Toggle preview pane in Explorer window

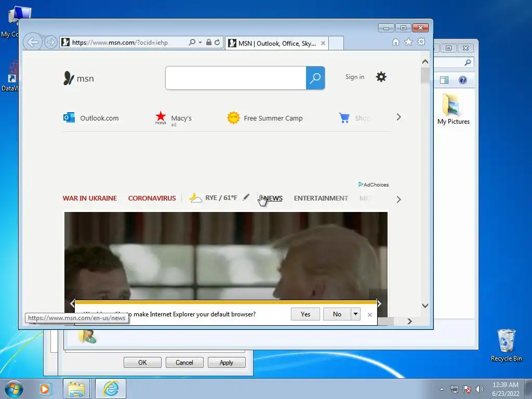tap(444, 80)
